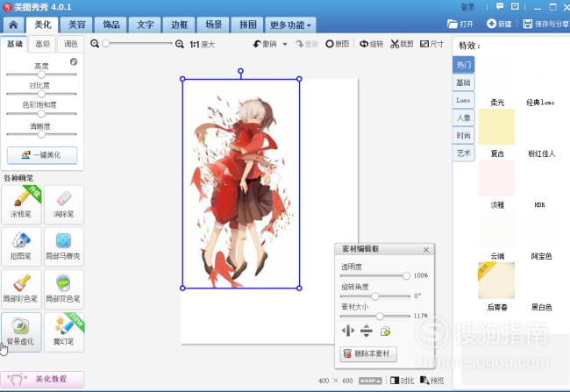
Task: Click the 色彩饱和度 saturation slider handle
Action: pyautogui.click(x=41, y=113)
